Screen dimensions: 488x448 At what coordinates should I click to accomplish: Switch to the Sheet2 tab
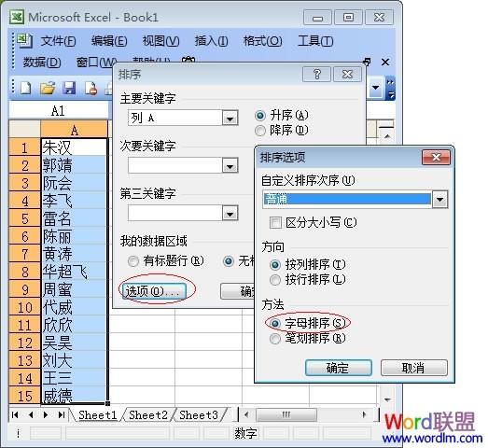pyautogui.click(x=148, y=415)
